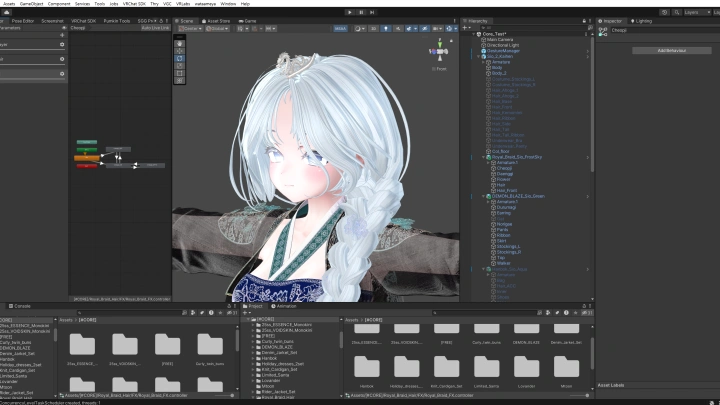
Task: Open the scene camera settings dropdown
Action: point(437,28)
